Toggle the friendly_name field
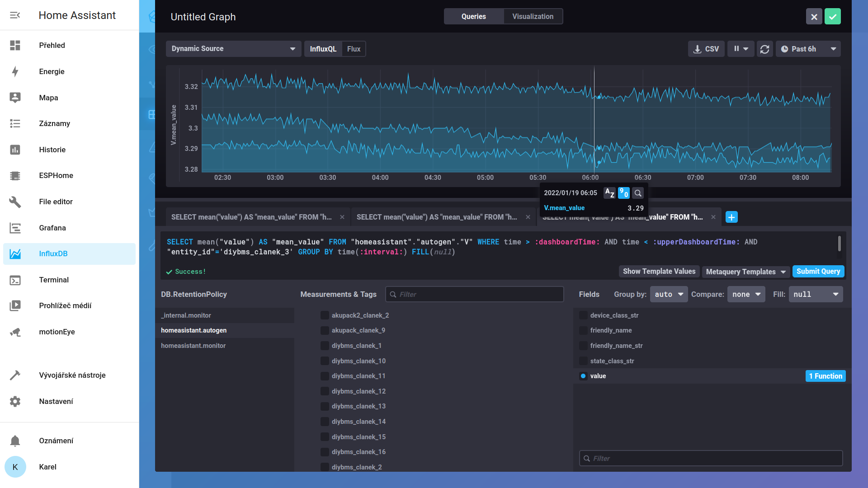This screenshot has width=868, height=488. click(583, 330)
